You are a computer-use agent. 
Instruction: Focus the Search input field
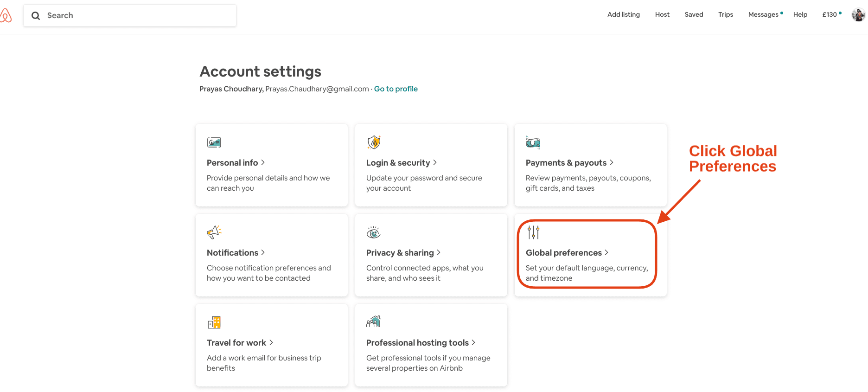tap(130, 15)
